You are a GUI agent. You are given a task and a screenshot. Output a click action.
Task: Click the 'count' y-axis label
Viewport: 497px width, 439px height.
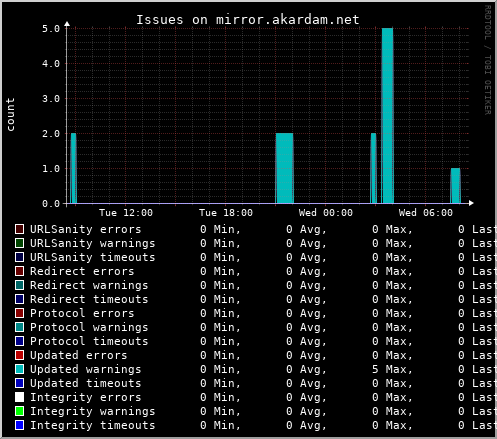point(10,114)
